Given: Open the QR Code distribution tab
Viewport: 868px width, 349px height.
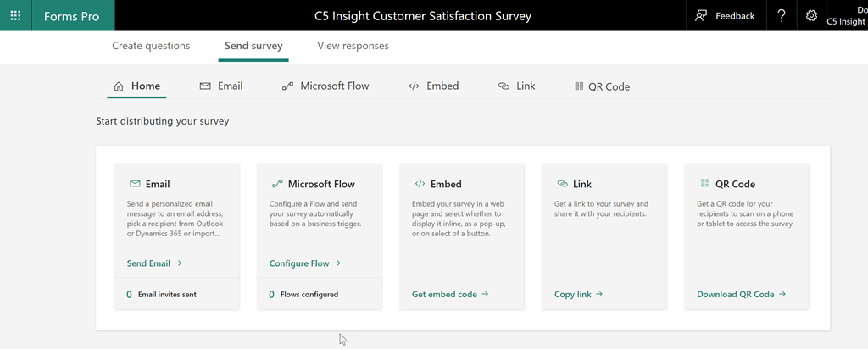Looking at the screenshot, I should 602,86.
